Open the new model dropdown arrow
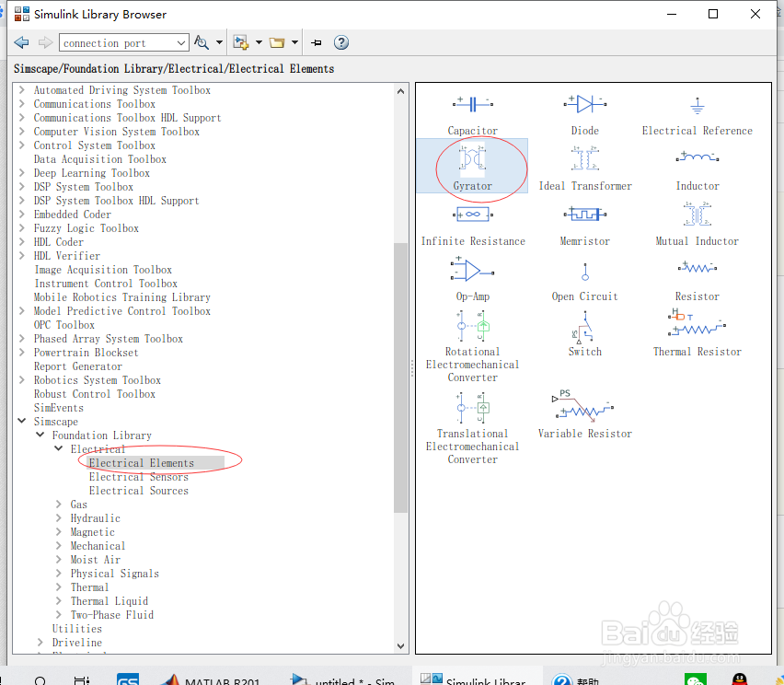The height and width of the screenshot is (685, 784). click(x=259, y=42)
